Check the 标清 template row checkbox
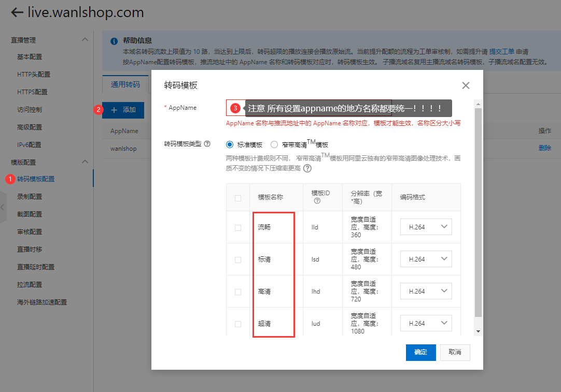 point(238,260)
